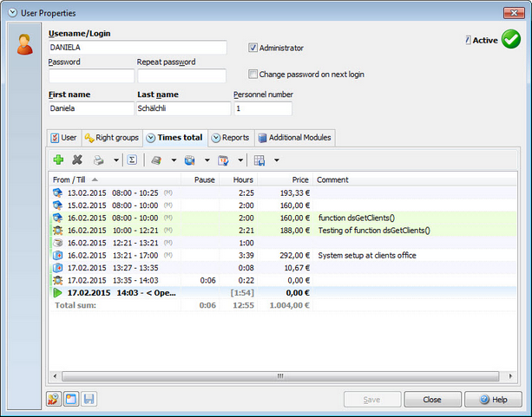Click comment 'Testing of function dsGetClients()'
The width and height of the screenshot is (532, 417).
[x=374, y=231]
